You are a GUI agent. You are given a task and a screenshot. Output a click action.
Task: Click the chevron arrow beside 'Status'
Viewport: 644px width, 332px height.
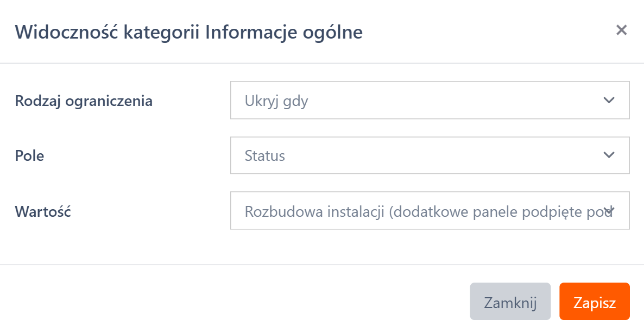coord(609,155)
